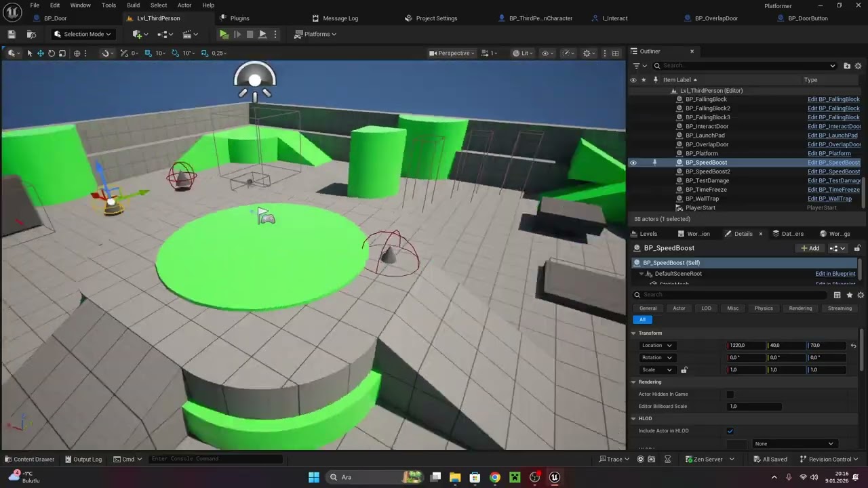Uncheck Include Actor in HLOD
868x488 pixels.
730,431
